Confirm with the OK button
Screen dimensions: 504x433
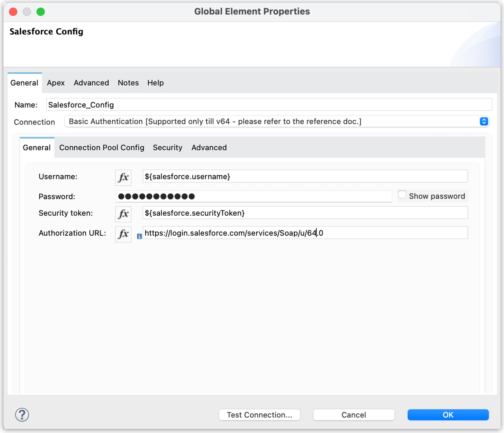coord(448,415)
